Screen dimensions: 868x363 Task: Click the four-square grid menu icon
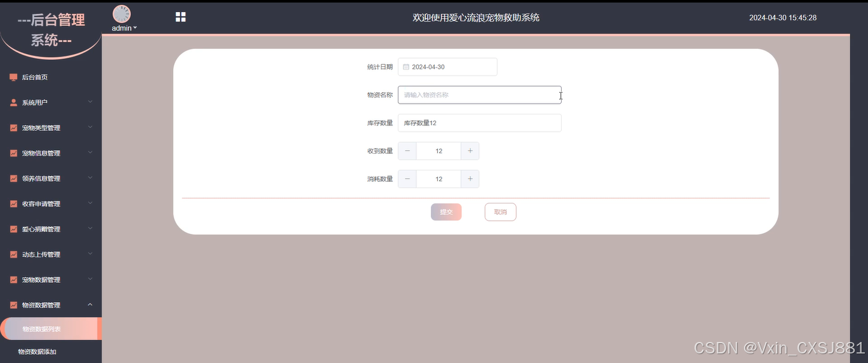point(180,17)
